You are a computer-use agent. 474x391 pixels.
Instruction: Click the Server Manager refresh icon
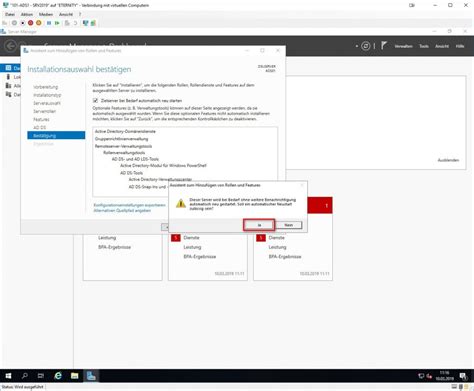point(366,46)
